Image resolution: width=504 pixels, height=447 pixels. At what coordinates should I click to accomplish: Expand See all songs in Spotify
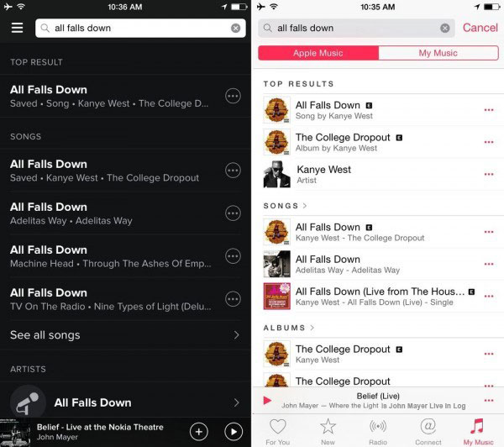[x=125, y=335]
